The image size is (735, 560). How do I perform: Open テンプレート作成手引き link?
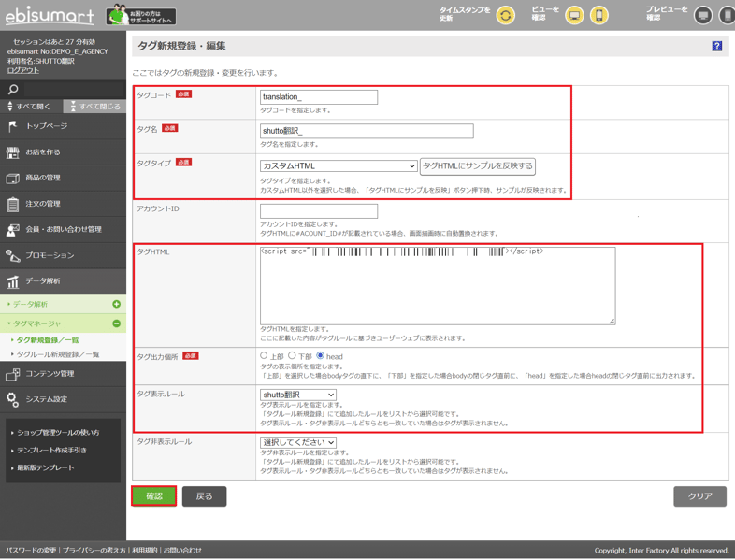click(51, 451)
